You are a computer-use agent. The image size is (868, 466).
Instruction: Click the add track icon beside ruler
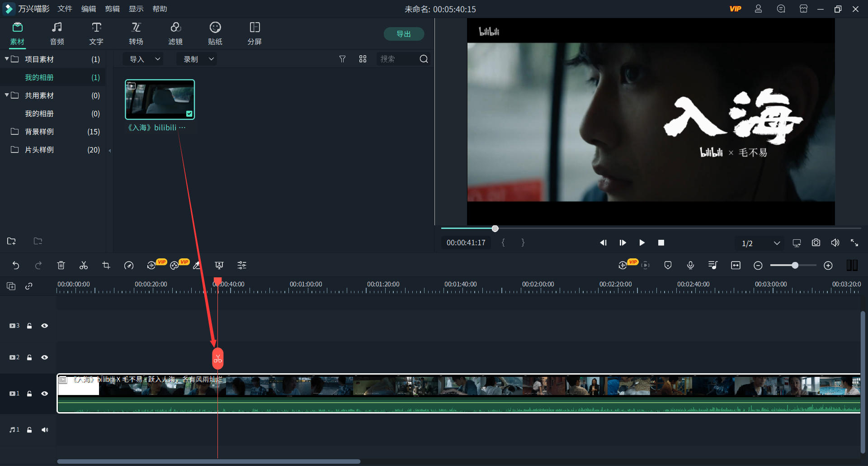(11, 286)
